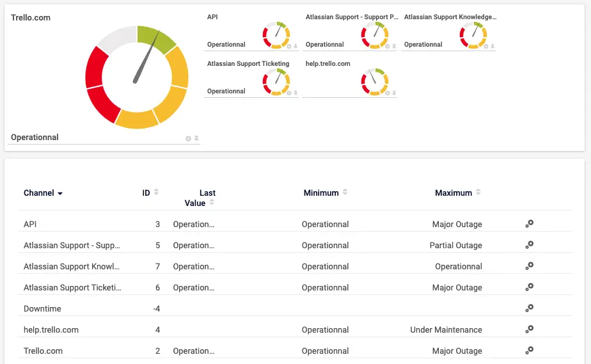591x364 pixels.
Task: Open settings for Atlassian Support Ticketing gauge
Action: [288, 93]
